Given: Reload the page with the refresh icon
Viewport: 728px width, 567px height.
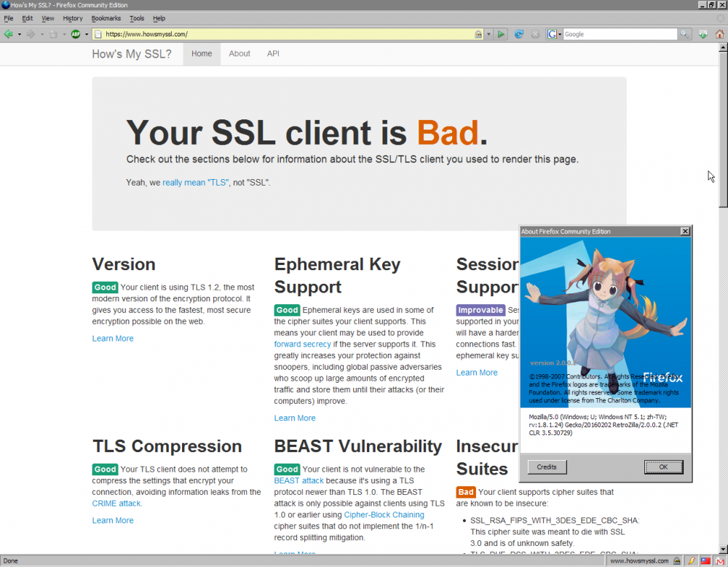Looking at the screenshot, I should click(519, 34).
